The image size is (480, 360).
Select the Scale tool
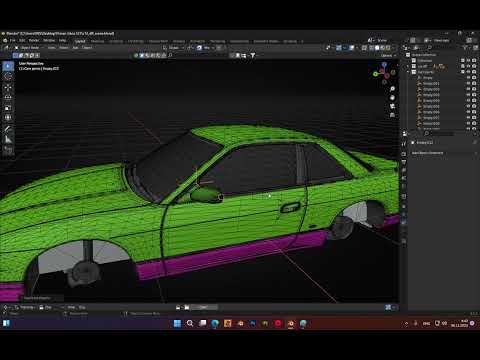[x=8, y=108]
